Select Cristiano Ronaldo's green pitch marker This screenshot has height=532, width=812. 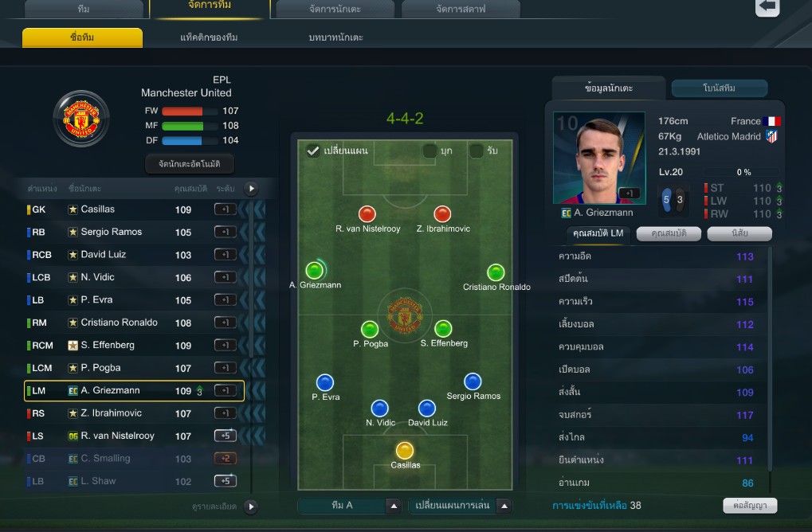coord(496,272)
